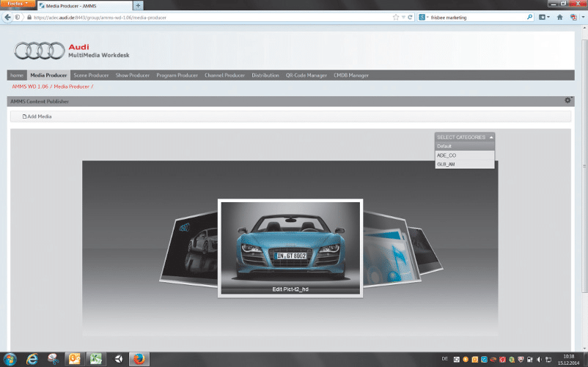588x367 pixels.
Task: Switch to the Scene Producer tab
Action: (91, 75)
